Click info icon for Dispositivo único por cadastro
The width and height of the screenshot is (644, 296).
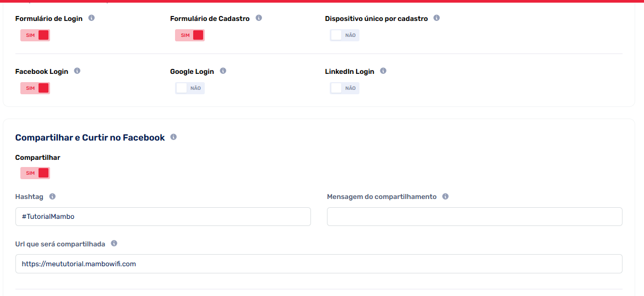point(436,18)
